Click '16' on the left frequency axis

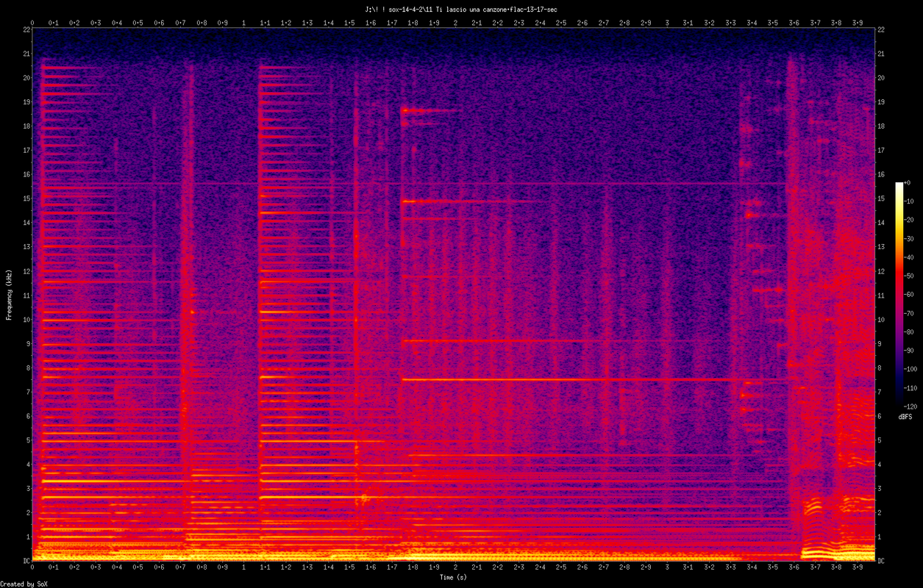26,174
